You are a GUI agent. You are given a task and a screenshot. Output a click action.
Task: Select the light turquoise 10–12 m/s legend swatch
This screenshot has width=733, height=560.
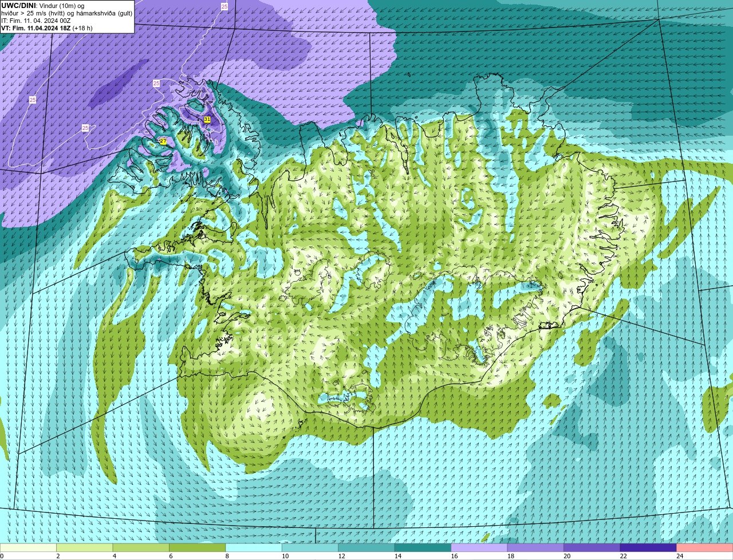[310, 547]
